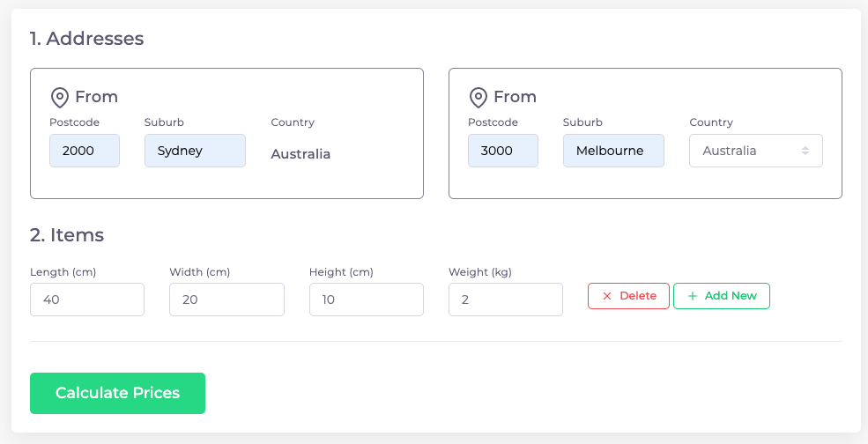
Task: Click the Height (cm) input field
Action: [367, 300]
